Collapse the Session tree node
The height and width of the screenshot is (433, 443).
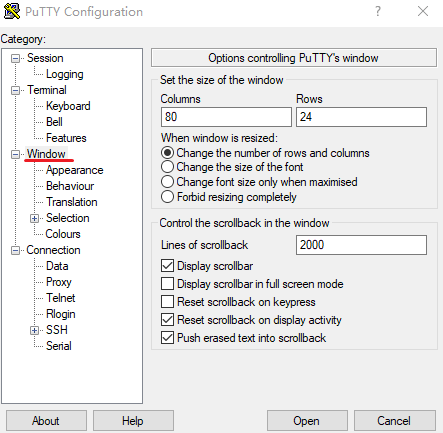[x=15, y=59]
